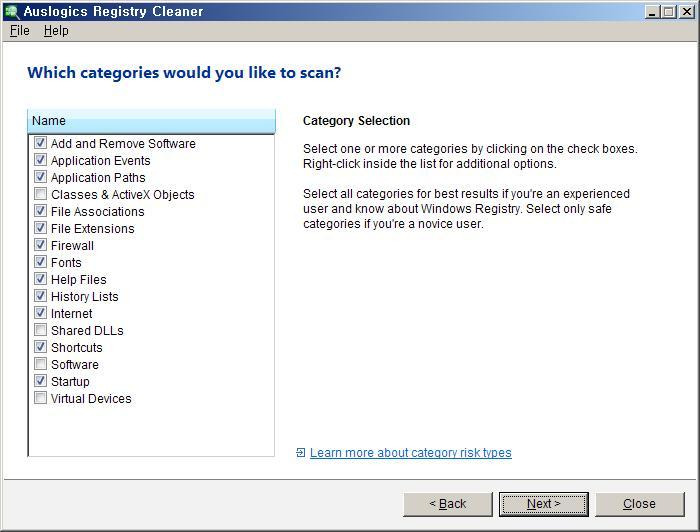Disable the Internet category checkbox
Image resolution: width=700 pixels, height=532 pixels.
tap(40, 312)
